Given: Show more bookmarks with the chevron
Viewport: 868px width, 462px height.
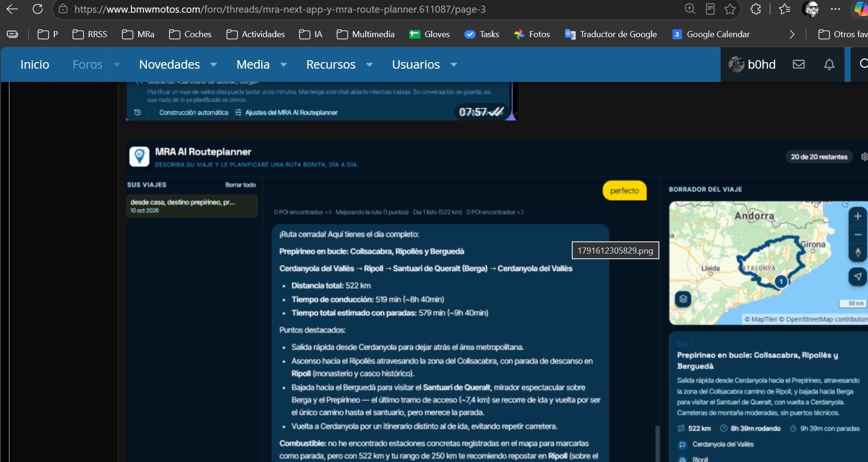Looking at the screenshot, I should pyautogui.click(x=792, y=34).
